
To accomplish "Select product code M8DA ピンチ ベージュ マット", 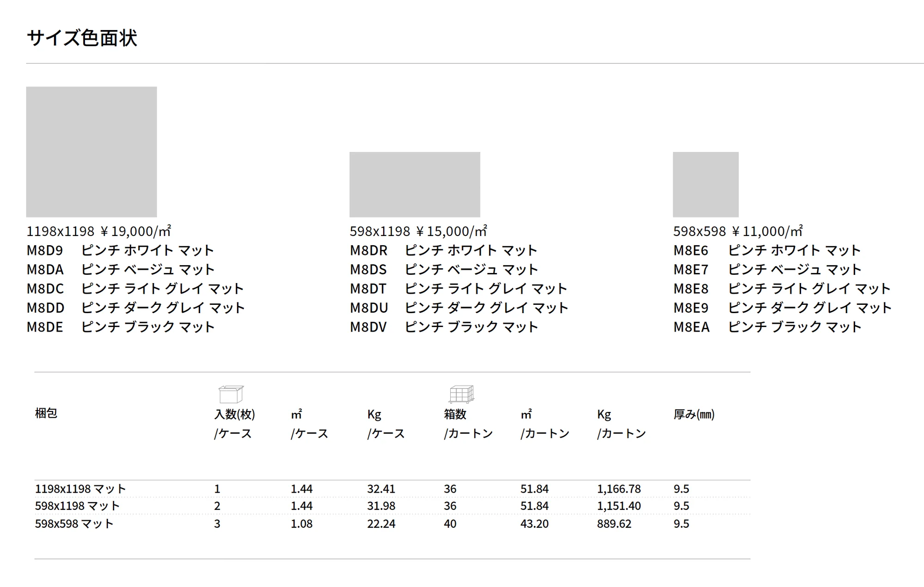I will (x=121, y=269).
